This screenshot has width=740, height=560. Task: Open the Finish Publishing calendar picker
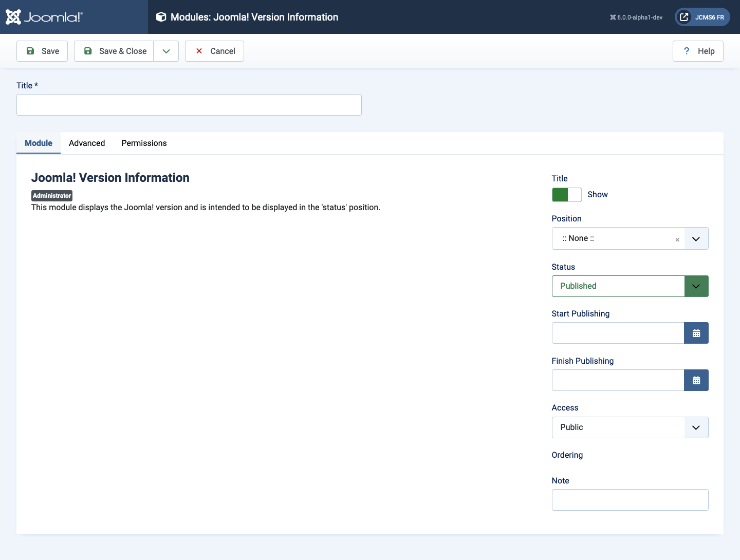click(696, 380)
